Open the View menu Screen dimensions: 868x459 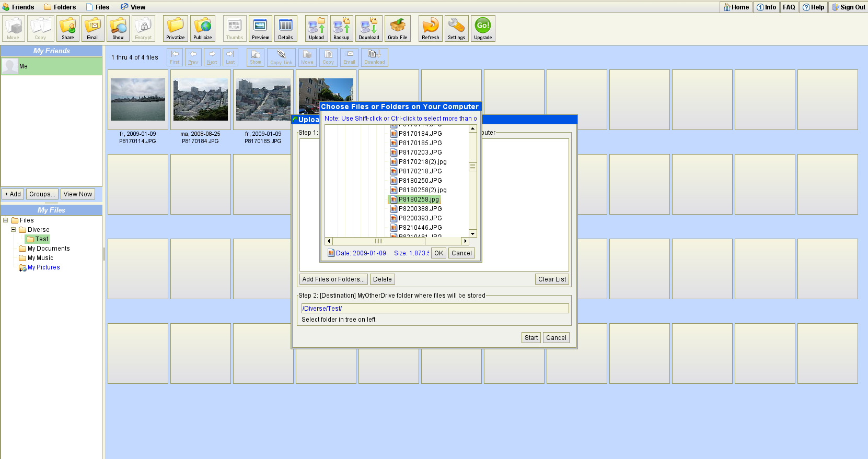pos(133,7)
